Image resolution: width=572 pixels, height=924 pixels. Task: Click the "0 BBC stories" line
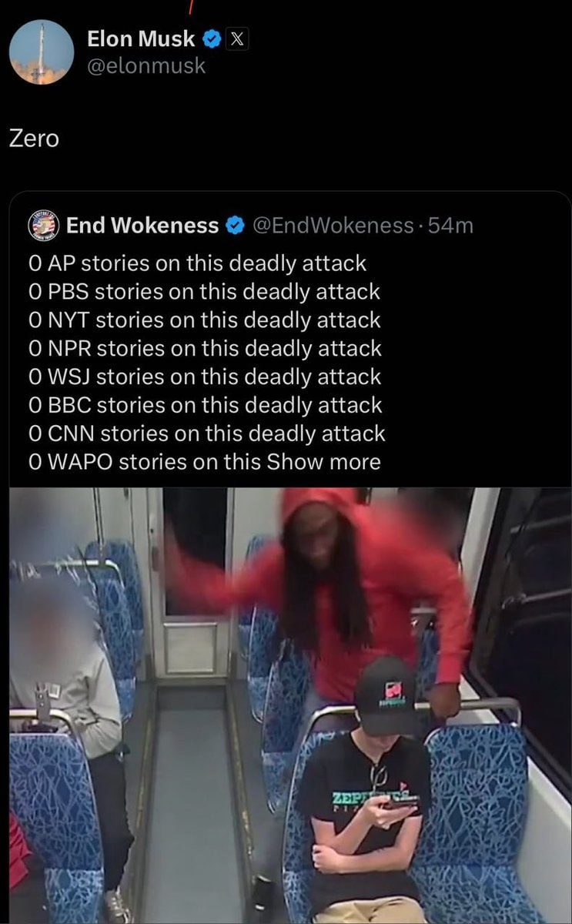[x=205, y=405]
